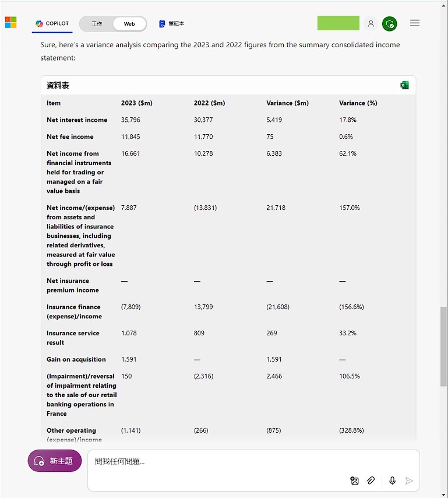This screenshot has height=498, width=448.
Task: Click the green highlighted box in header
Action: click(x=338, y=23)
